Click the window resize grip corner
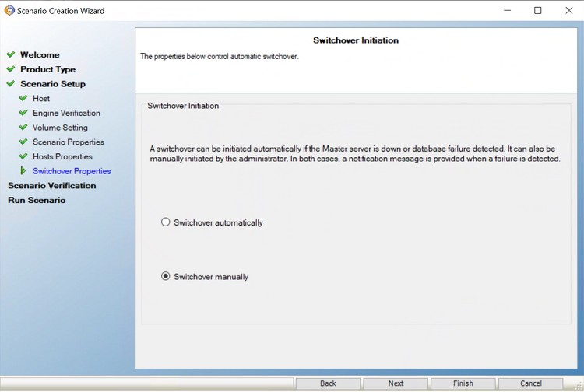This screenshot has height=392, width=584. click(579, 386)
